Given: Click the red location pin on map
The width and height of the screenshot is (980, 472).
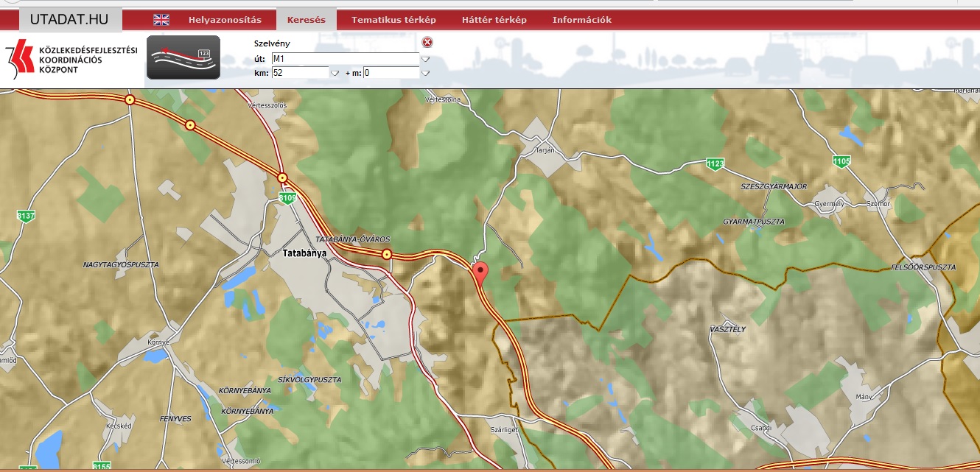Looking at the screenshot, I should tap(480, 273).
